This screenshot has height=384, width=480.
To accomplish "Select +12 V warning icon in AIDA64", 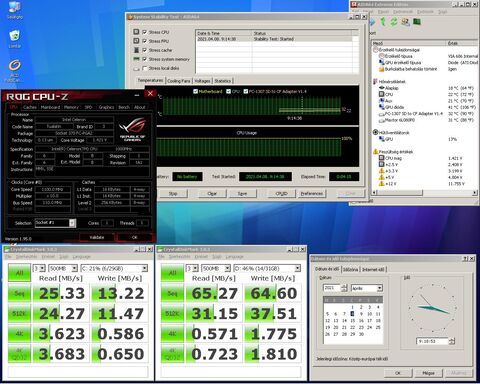I will coord(382,184).
